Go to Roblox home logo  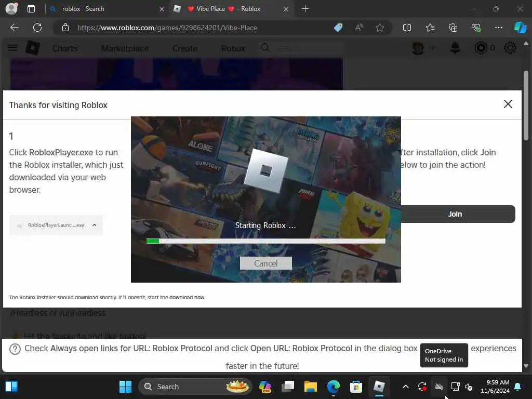pos(33,48)
